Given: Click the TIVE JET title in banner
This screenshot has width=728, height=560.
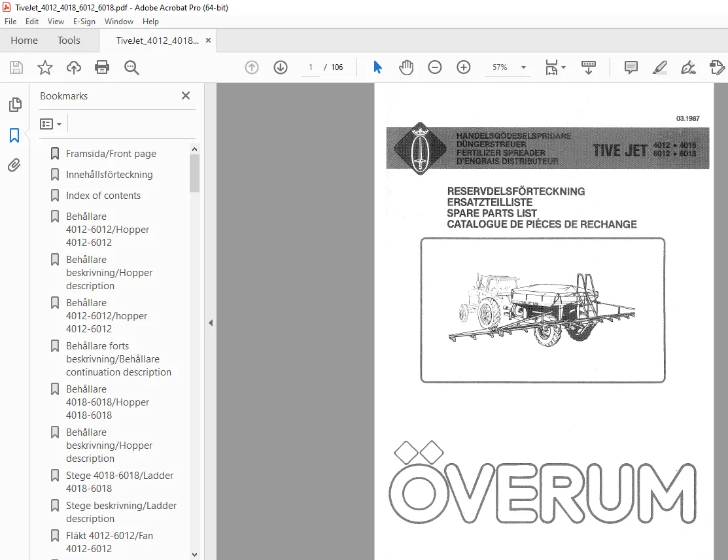Looking at the screenshot, I should coord(619,150).
